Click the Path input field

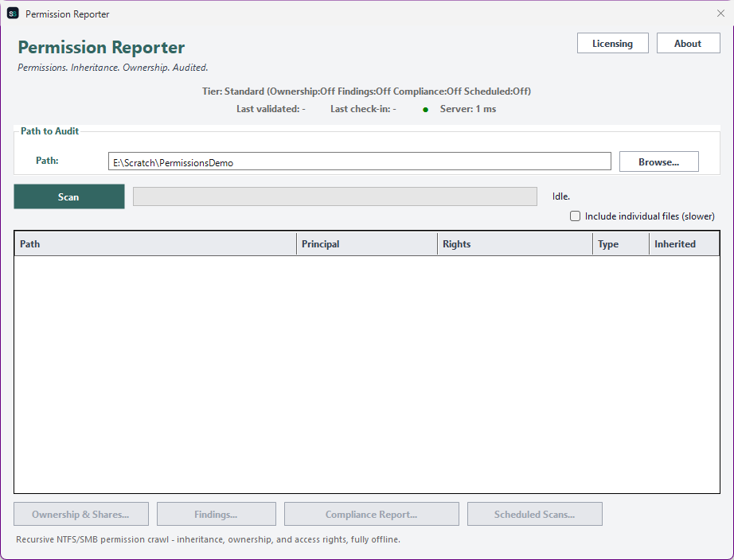[360, 161]
